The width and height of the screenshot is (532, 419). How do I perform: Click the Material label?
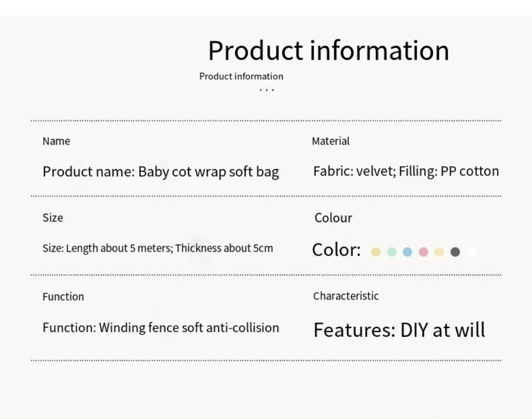click(x=330, y=141)
